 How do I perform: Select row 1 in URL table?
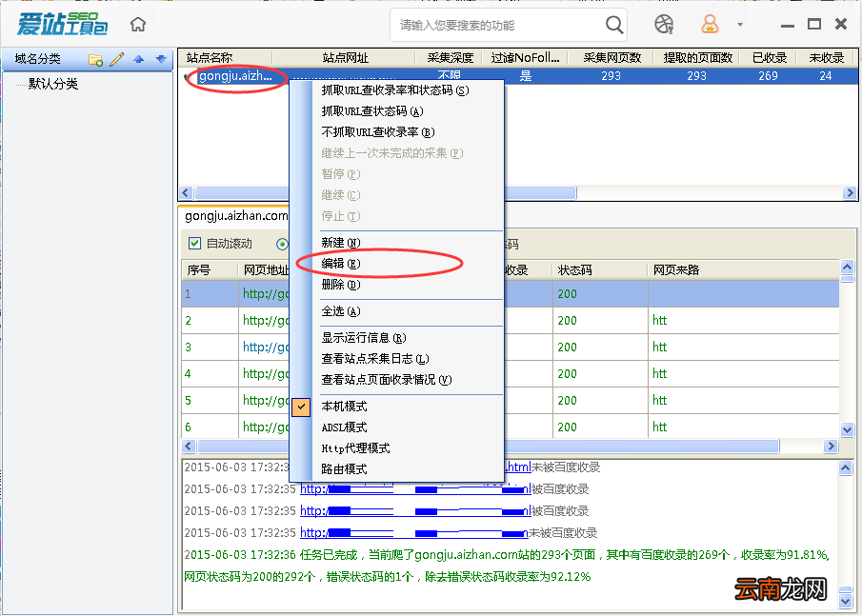(x=511, y=293)
